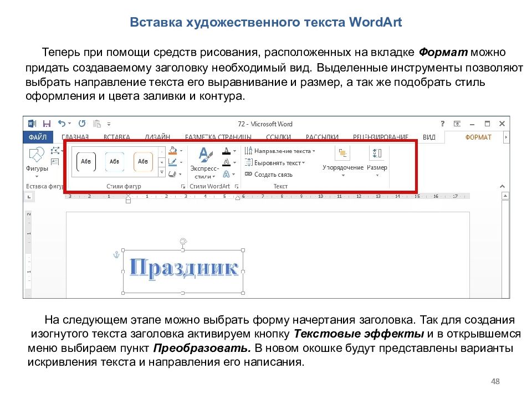Click the Repeat (redo) icon
532x399 pixels.
[x=82, y=124]
